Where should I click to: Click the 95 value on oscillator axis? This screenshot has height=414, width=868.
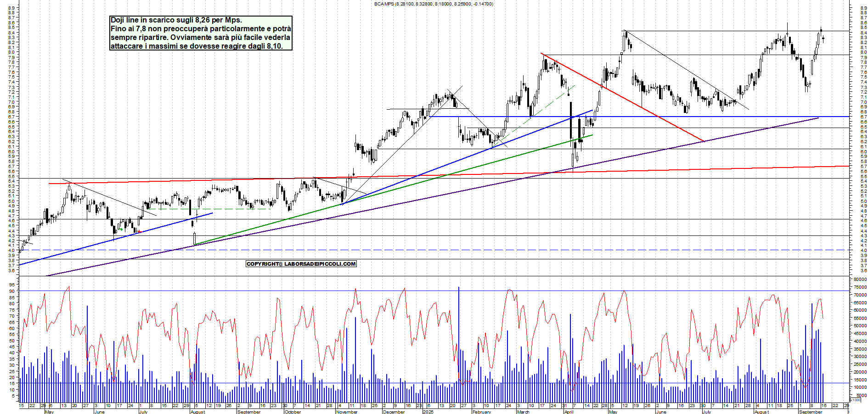pyautogui.click(x=11, y=285)
